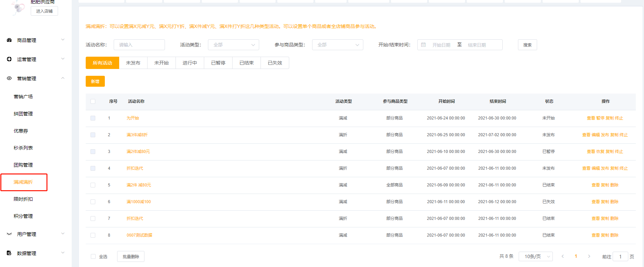Viewport: 644px width, 267px height.
Task: Click the 新增 button
Action: [x=95, y=81]
